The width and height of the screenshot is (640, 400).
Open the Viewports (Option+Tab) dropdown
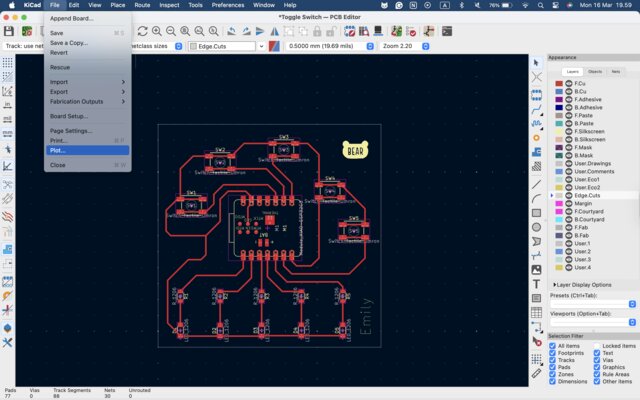593,322
